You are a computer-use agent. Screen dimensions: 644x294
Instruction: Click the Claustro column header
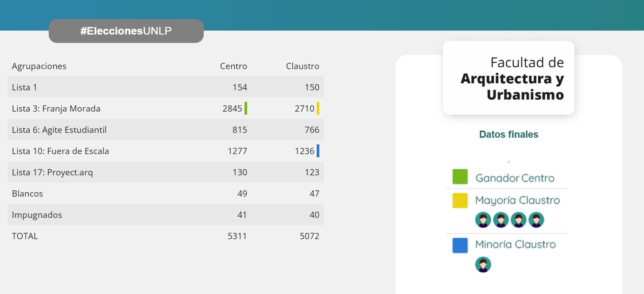point(303,66)
